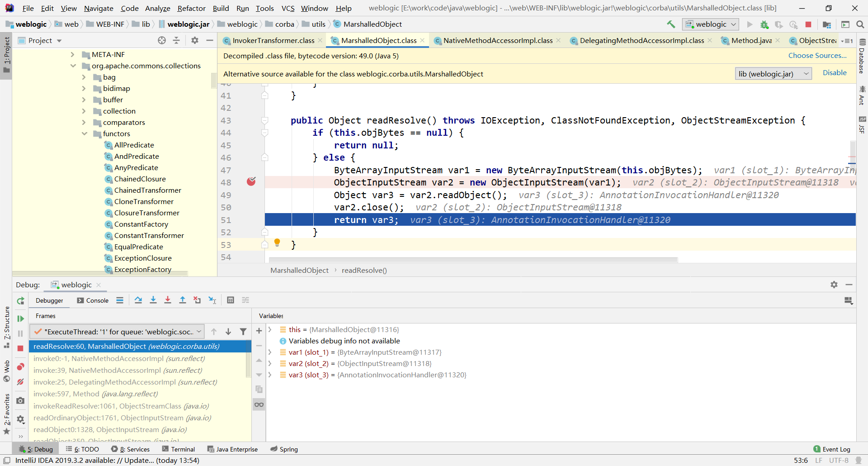Click the Step Into debugger button
The height and width of the screenshot is (466, 868).
[x=153, y=300]
